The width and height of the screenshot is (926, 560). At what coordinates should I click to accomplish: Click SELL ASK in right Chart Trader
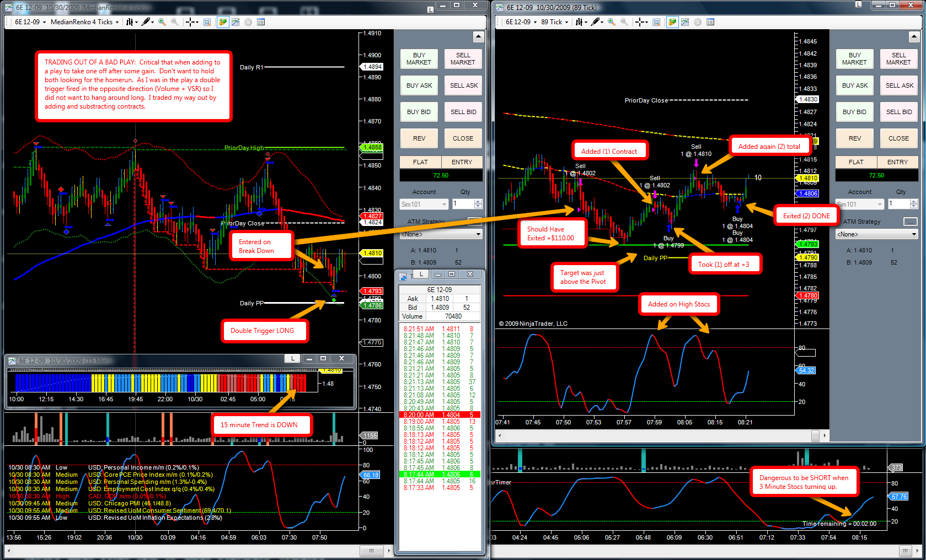[899, 85]
